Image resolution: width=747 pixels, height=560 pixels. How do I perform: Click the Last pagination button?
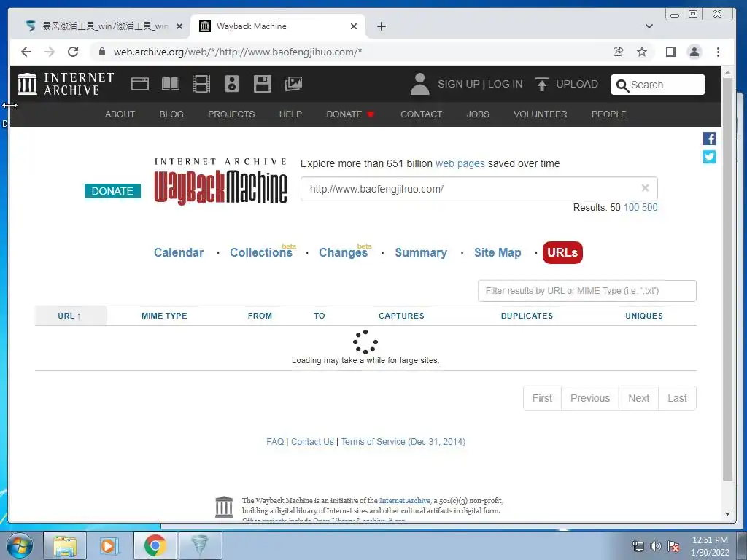(677, 398)
